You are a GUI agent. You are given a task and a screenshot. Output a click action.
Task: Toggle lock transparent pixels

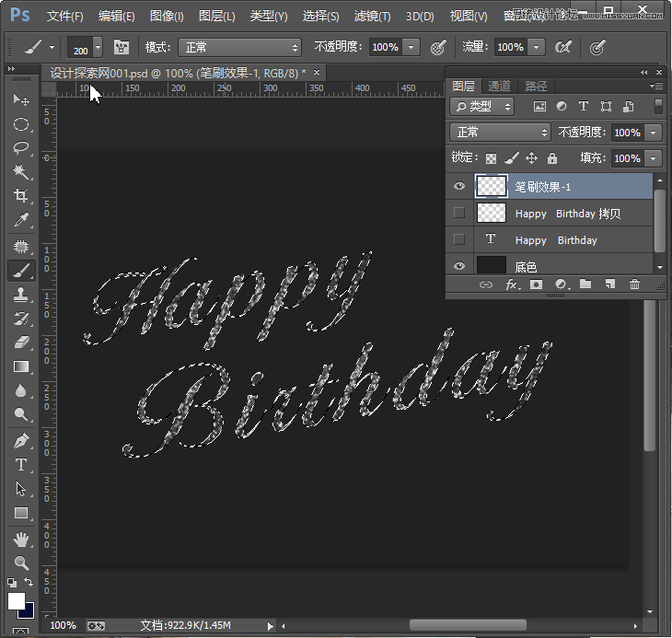point(491,158)
